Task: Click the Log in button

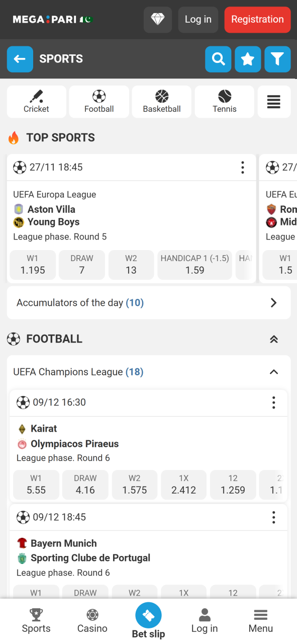Action: click(197, 20)
